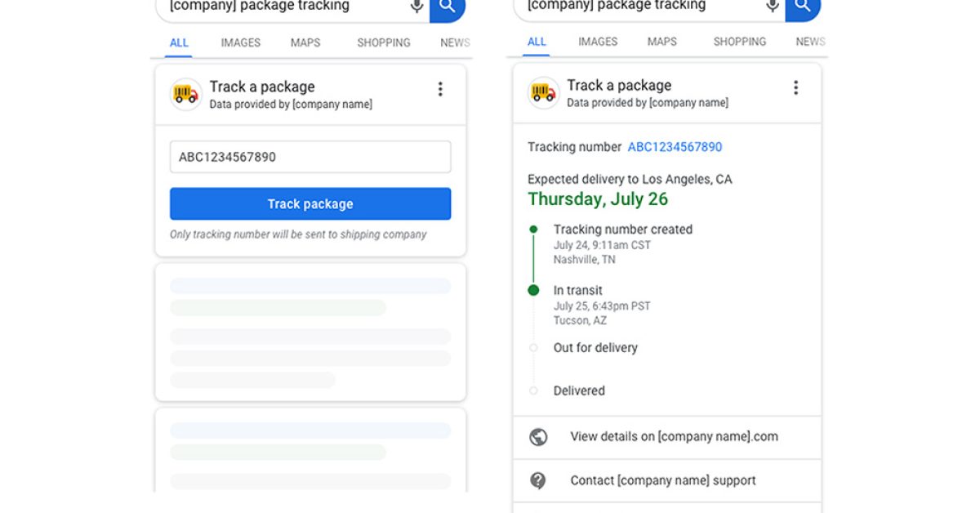Click the microphone icon in left search bar
This screenshot has width=980, height=513.
click(416, 7)
